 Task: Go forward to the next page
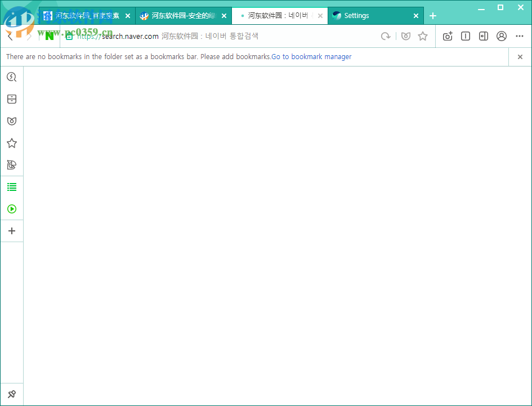pos(29,36)
